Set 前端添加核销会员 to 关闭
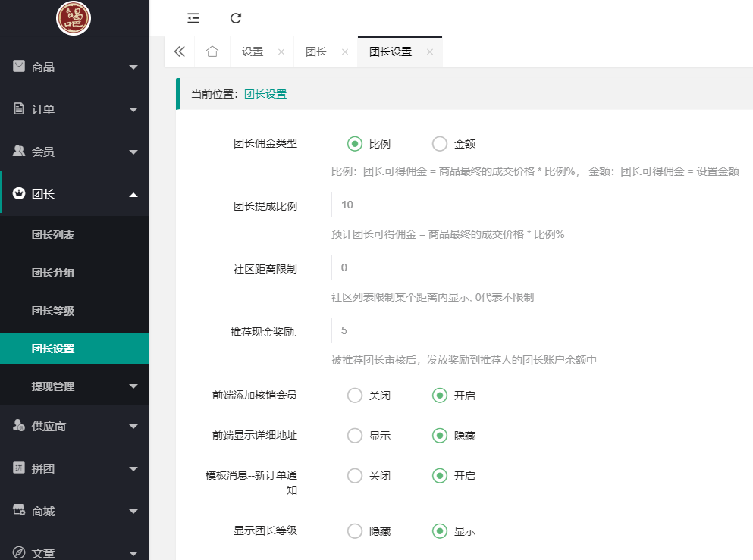 click(x=354, y=395)
